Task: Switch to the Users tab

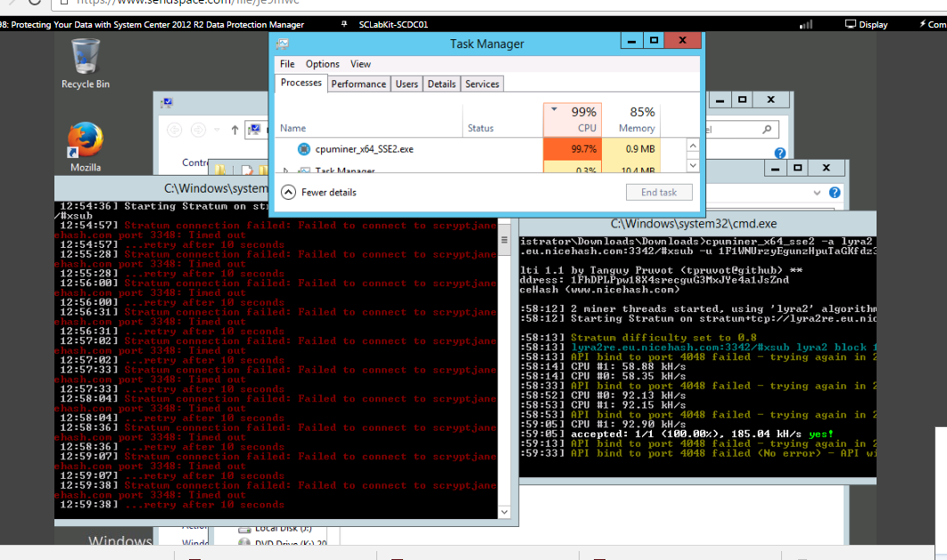Action: [x=407, y=84]
